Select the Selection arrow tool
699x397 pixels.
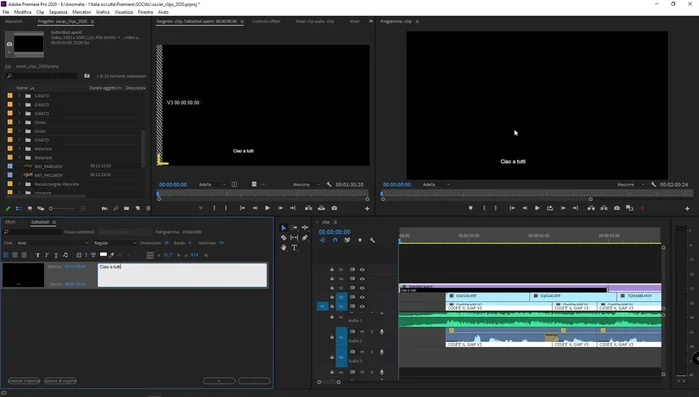coord(284,228)
